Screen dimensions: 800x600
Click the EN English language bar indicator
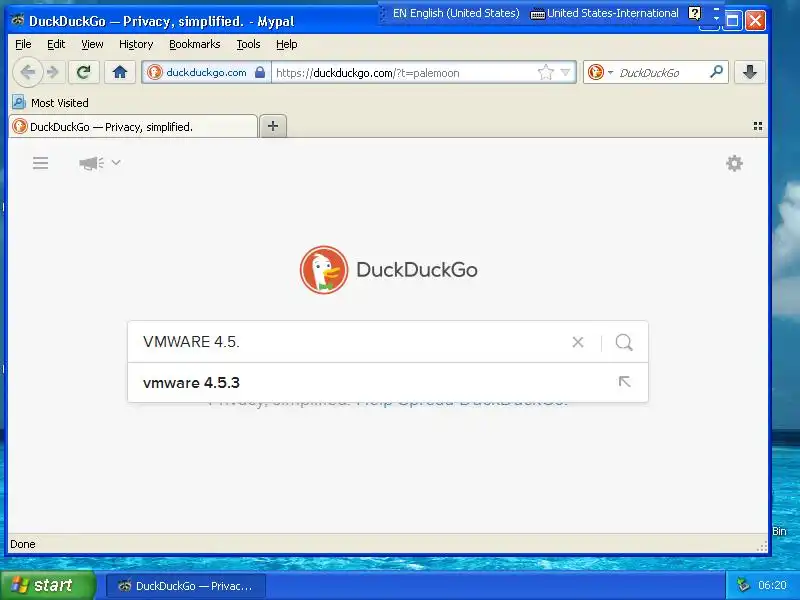[456, 13]
